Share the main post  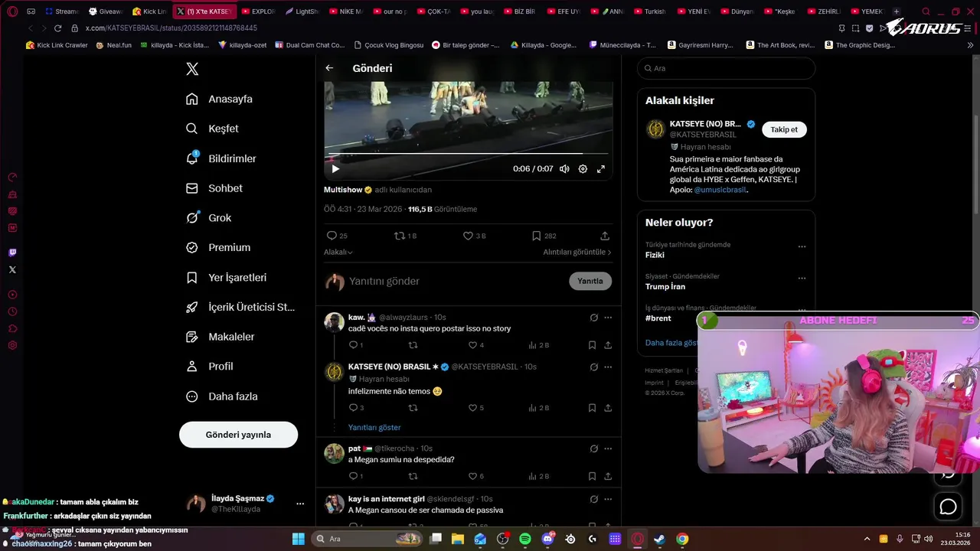(605, 236)
